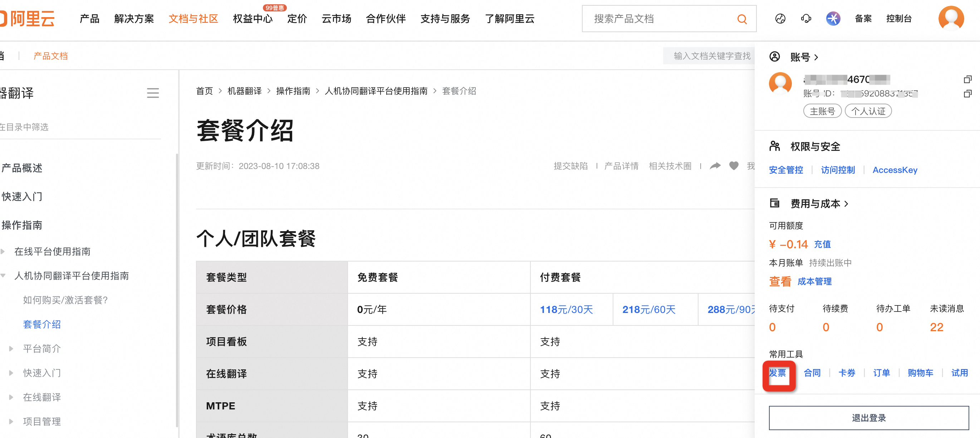Image resolution: width=980 pixels, height=438 pixels.
Task: Open 文档与社区 menu
Action: pyautogui.click(x=193, y=19)
